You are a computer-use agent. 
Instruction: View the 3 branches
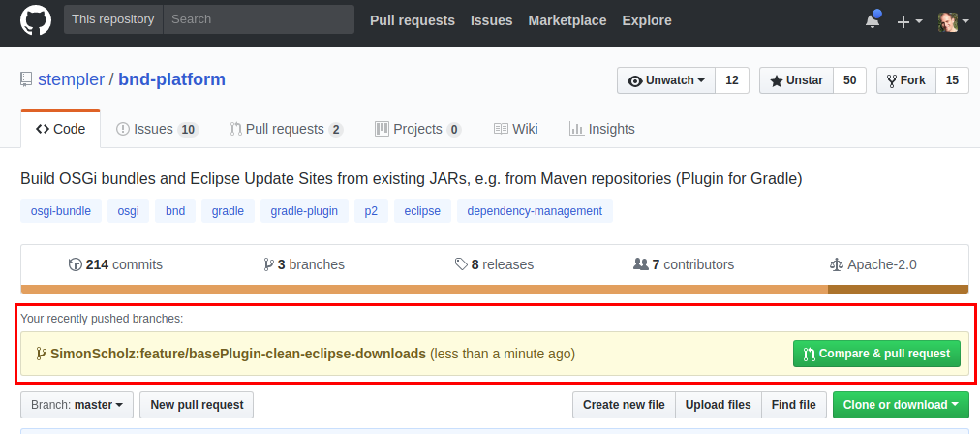coord(304,264)
